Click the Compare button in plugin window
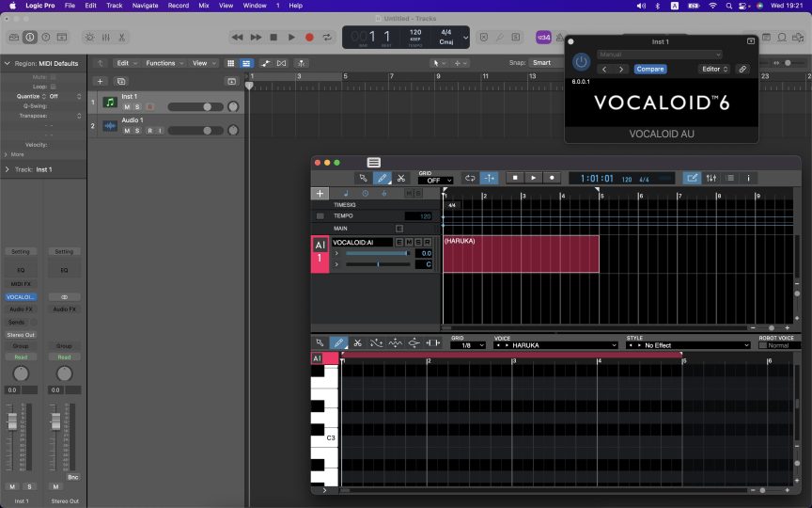 pos(650,69)
